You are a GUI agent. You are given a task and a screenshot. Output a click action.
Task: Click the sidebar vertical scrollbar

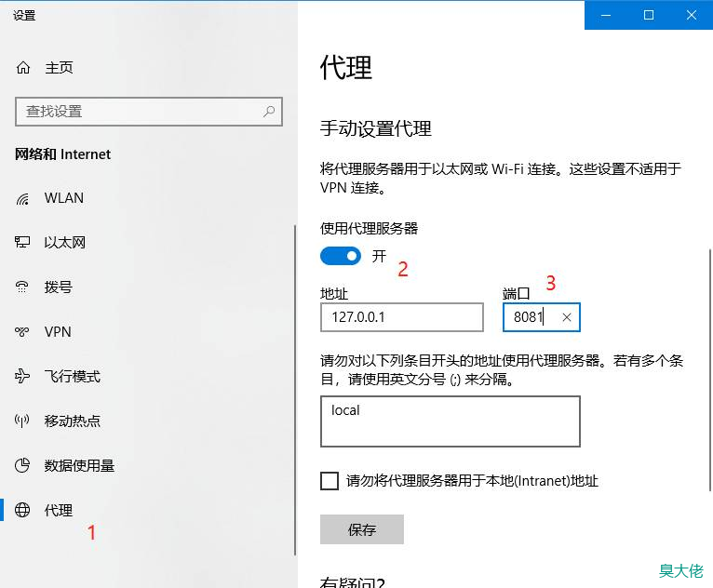(295, 390)
